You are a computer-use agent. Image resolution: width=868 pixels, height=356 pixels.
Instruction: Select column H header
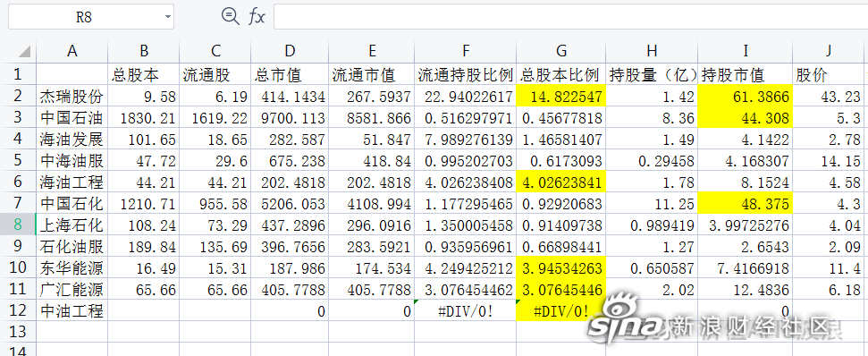tap(652, 52)
